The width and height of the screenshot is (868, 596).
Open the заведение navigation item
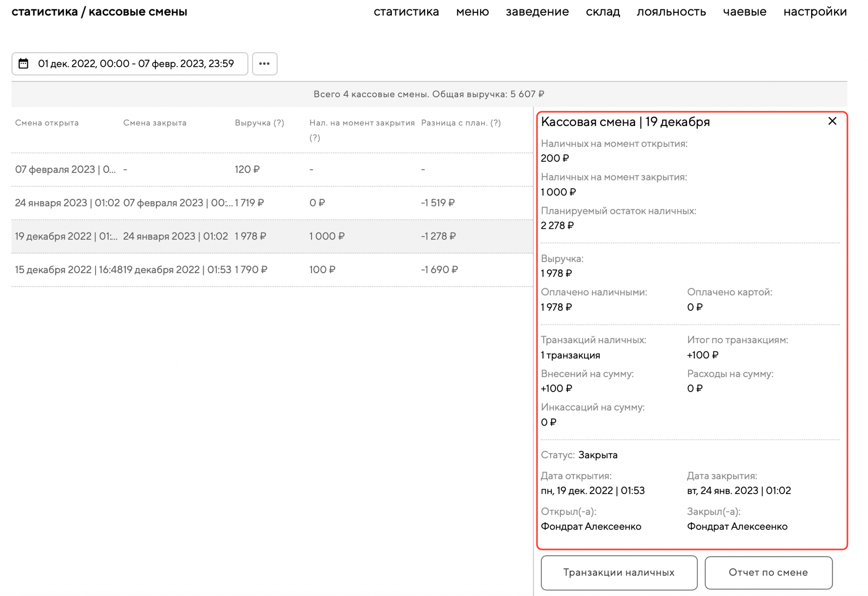[537, 12]
